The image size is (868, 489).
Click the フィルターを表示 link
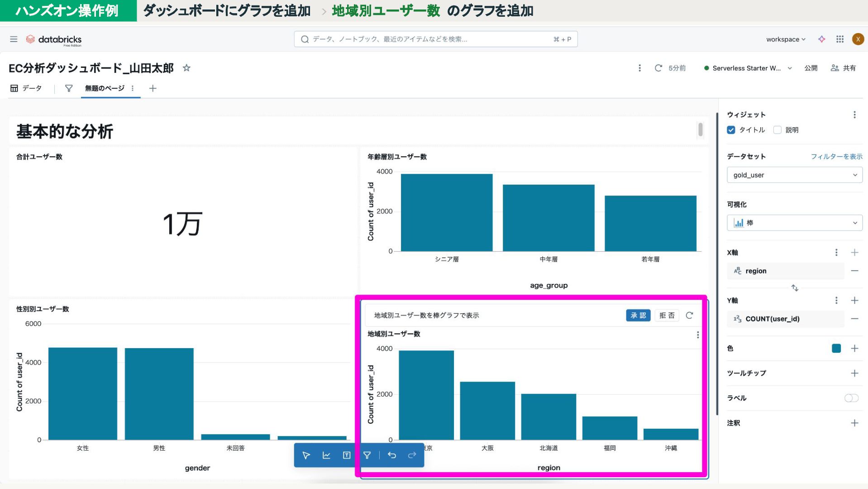836,157
